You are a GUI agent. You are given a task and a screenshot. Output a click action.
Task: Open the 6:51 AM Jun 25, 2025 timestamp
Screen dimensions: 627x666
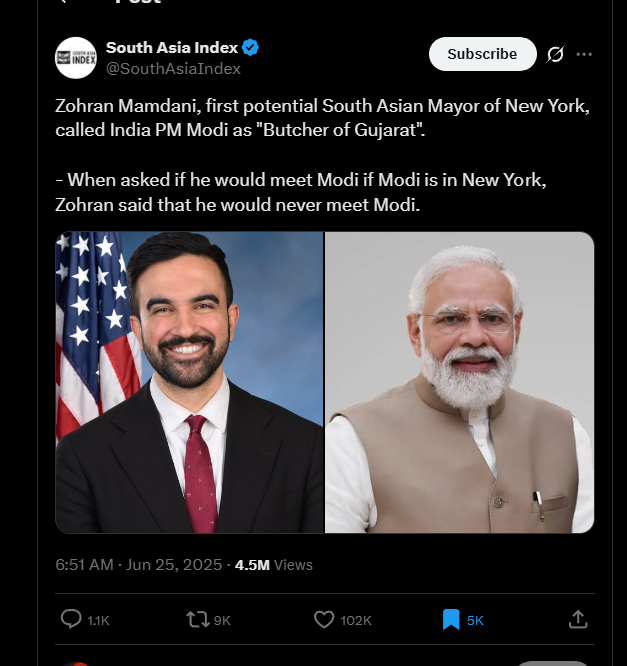click(140, 565)
